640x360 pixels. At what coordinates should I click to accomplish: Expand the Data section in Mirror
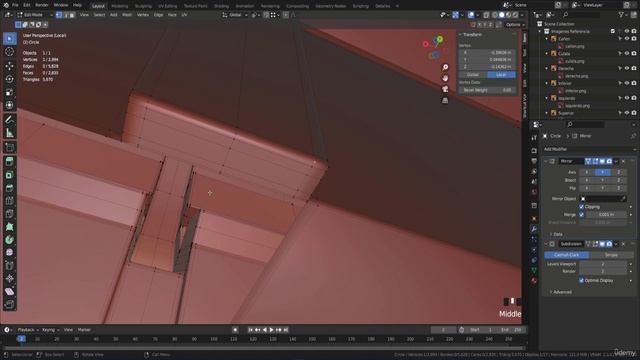(558, 234)
